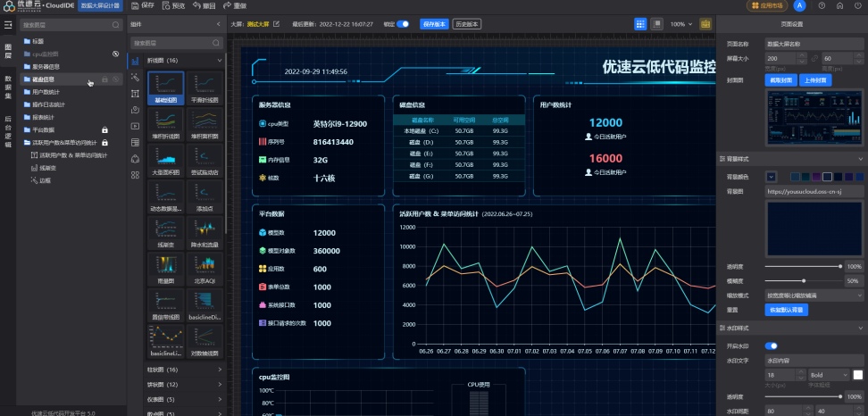This screenshot has height=416, width=868.
Task: Select the table component category icon
Action: (135, 143)
